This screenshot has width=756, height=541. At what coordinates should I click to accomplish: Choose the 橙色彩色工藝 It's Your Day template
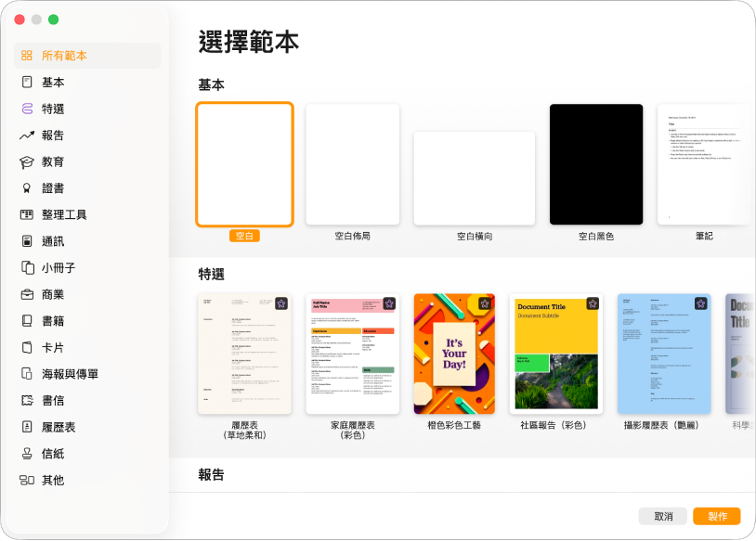tap(455, 354)
